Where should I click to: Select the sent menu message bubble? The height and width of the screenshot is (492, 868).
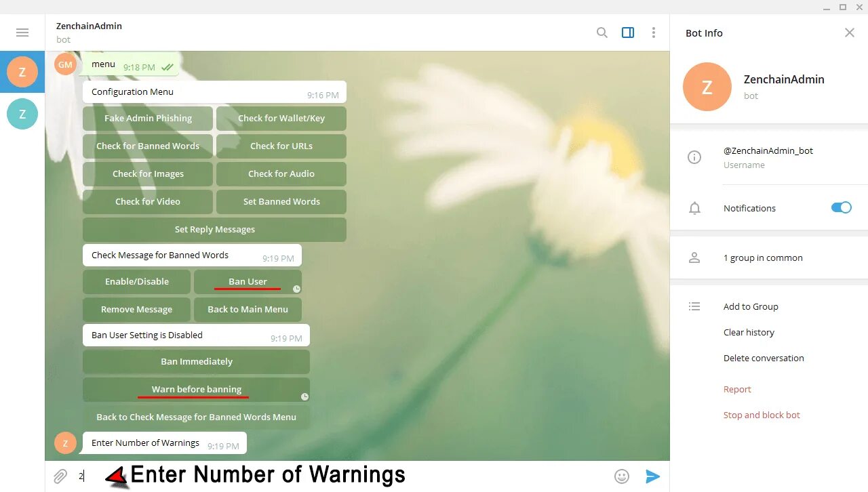click(x=131, y=64)
